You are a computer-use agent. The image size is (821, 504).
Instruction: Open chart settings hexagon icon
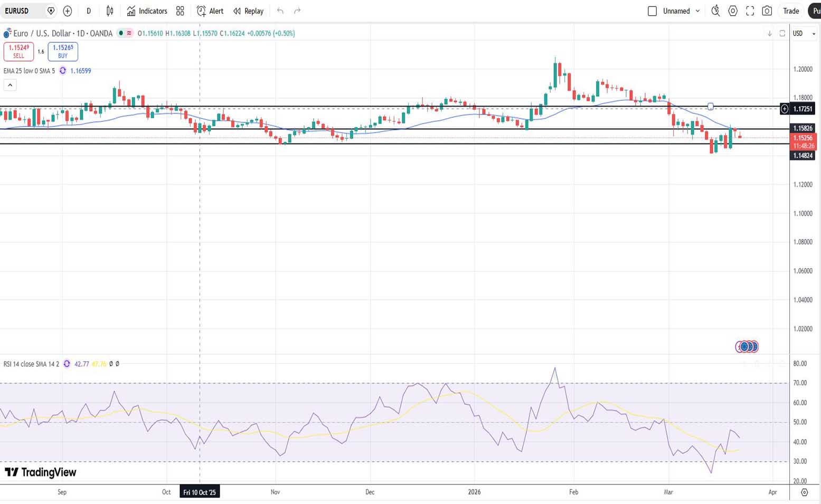pos(733,11)
